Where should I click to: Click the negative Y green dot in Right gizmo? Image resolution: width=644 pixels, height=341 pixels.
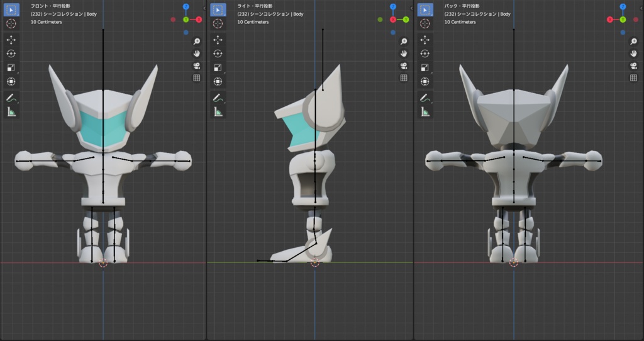click(380, 20)
